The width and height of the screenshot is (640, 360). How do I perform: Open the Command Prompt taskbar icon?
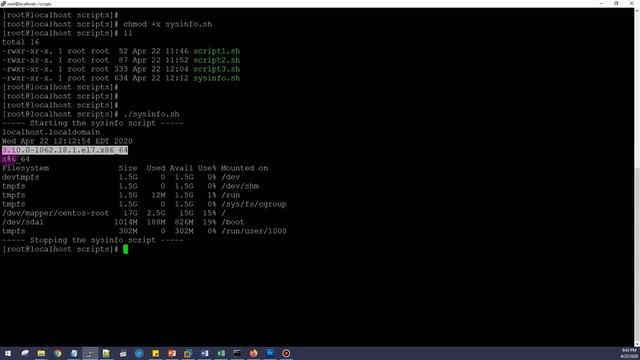237,353
